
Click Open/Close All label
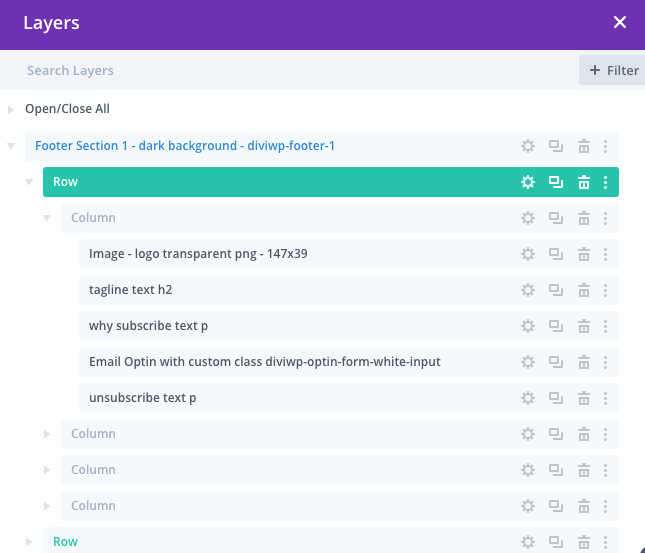(67, 109)
